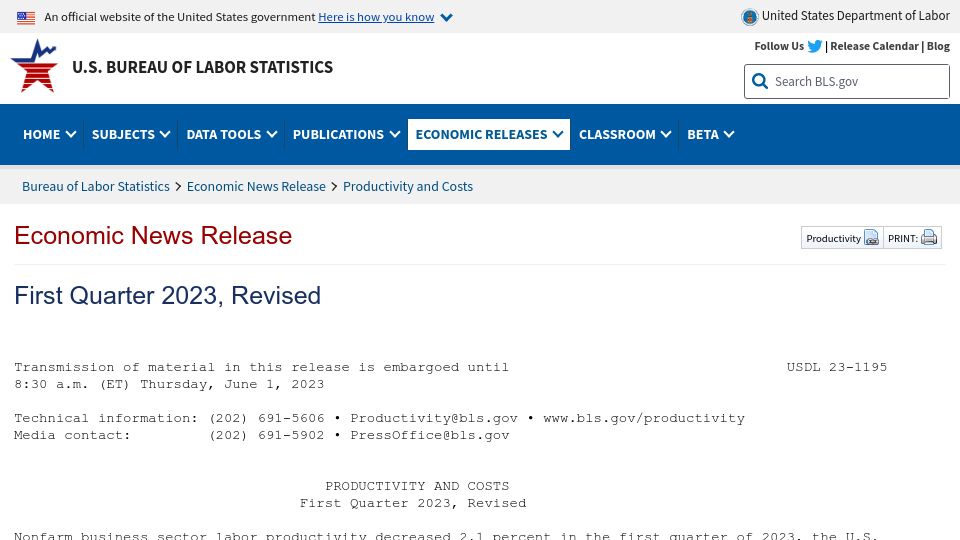Click the Productivity PDF document icon

click(x=871, y=238)
